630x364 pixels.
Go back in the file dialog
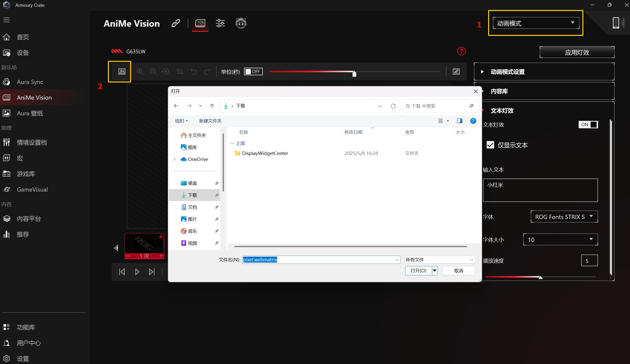point(176,106)
